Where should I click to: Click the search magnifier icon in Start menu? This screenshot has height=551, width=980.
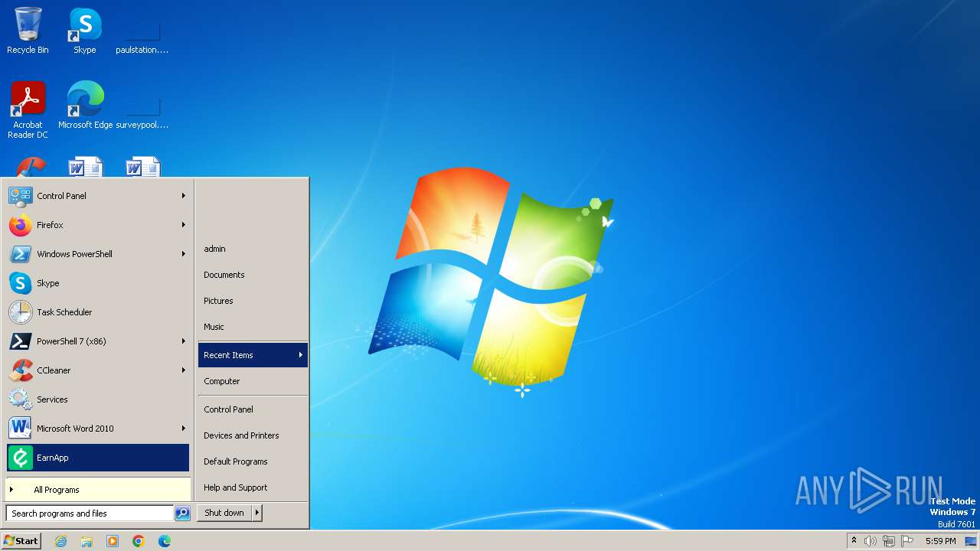tap(182, 514)
